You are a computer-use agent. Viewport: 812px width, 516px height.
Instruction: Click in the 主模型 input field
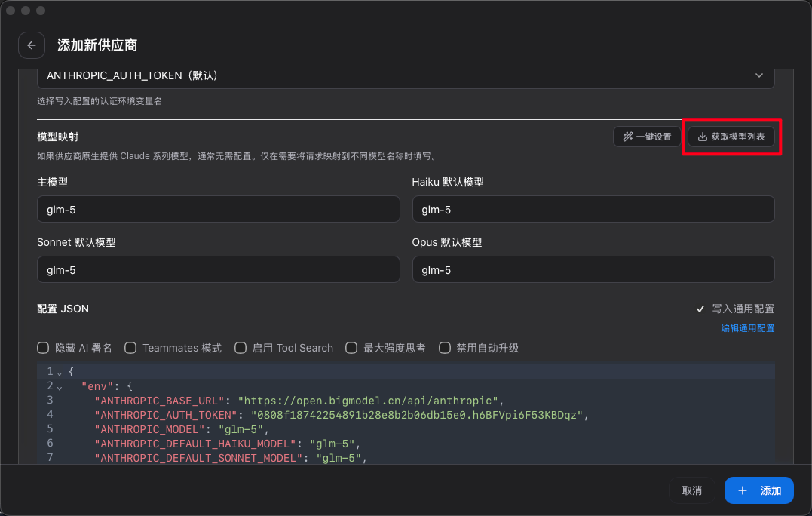(218, 210)
